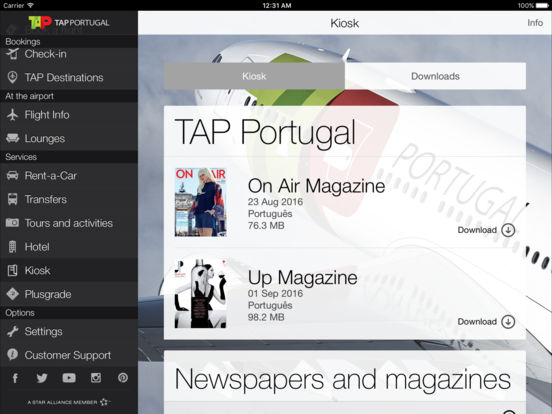Open TAP Pinterest icon
This screenshot has height=414, width=552.
(x=123, y=378)
